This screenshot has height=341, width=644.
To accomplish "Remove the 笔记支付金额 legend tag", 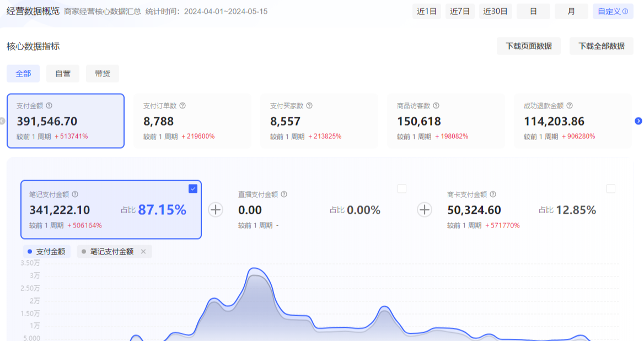I will click(143, 252).
